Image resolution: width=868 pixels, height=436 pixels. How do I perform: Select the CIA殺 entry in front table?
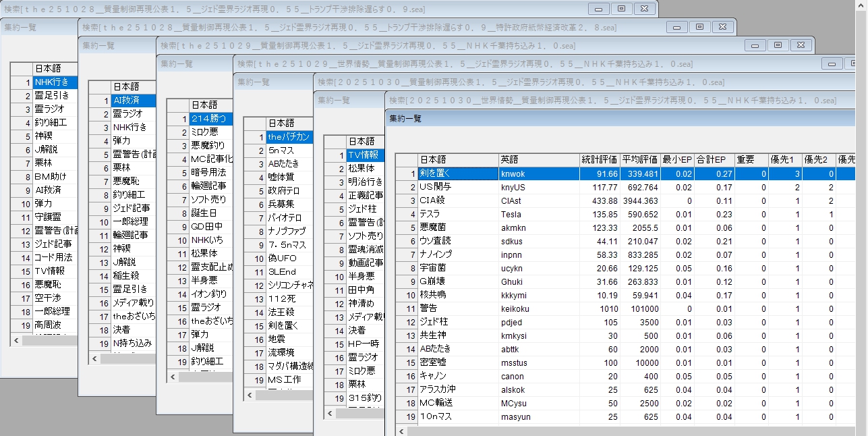pos(457,200)
